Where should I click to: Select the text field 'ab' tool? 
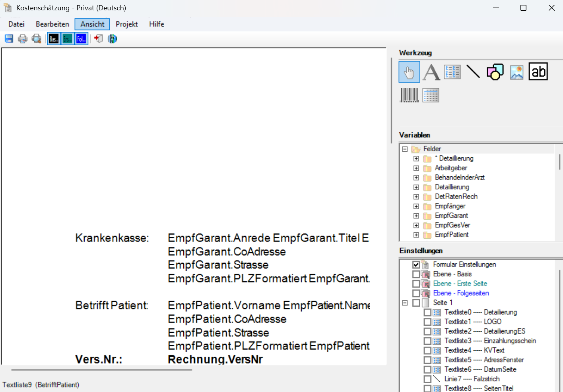pos(538,71)
